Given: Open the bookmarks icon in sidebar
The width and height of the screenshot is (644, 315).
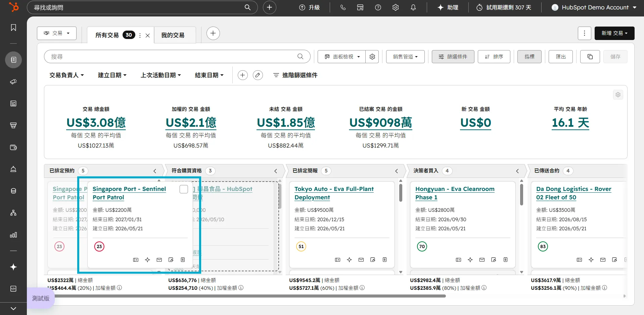Looking at the screenshot, I should [x=13, y=28].
